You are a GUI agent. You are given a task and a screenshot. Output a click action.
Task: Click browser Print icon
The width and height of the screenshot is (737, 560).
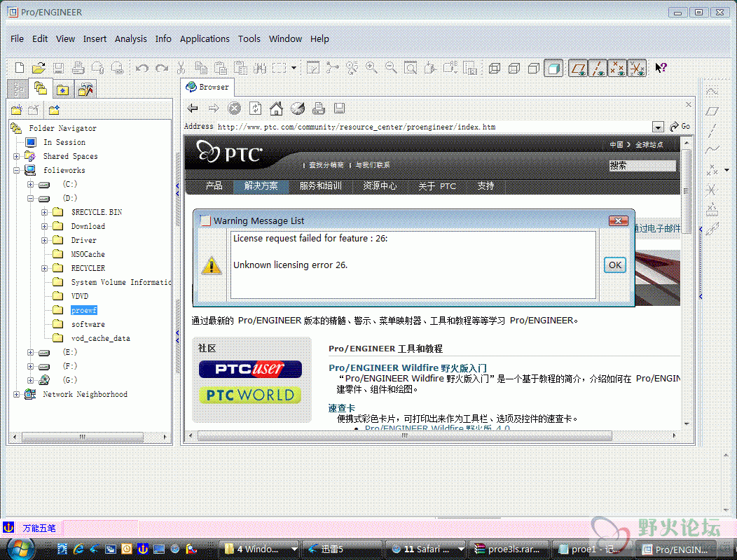tap(319, 108)
